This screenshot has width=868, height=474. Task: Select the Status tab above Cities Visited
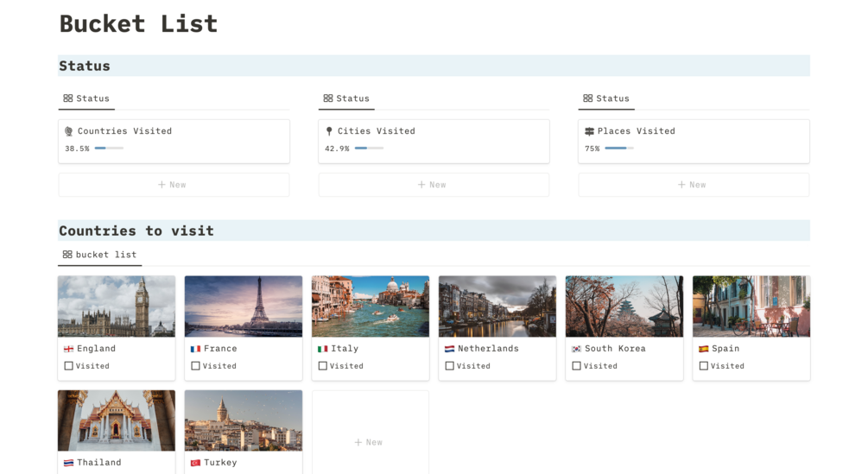pyautogui.click(x=346, y=98)
